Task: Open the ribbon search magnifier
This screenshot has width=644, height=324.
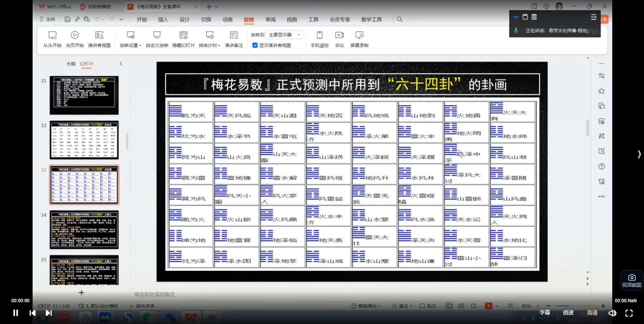Action: click(x=400, y=19)
